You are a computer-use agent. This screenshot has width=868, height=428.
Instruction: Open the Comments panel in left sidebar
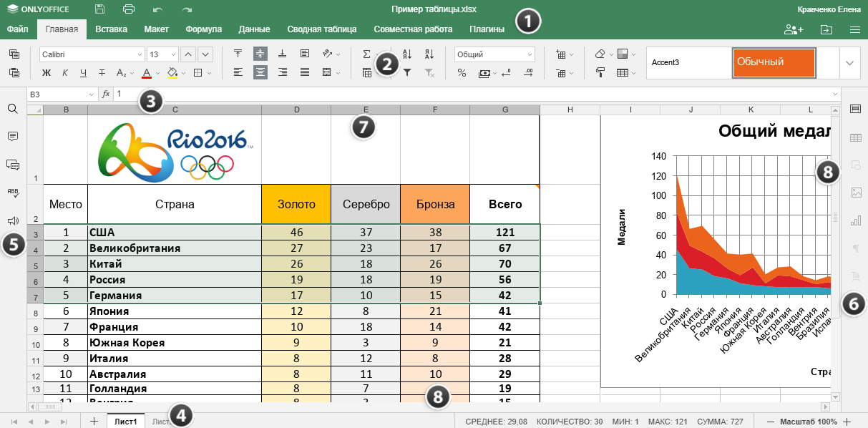12,136
